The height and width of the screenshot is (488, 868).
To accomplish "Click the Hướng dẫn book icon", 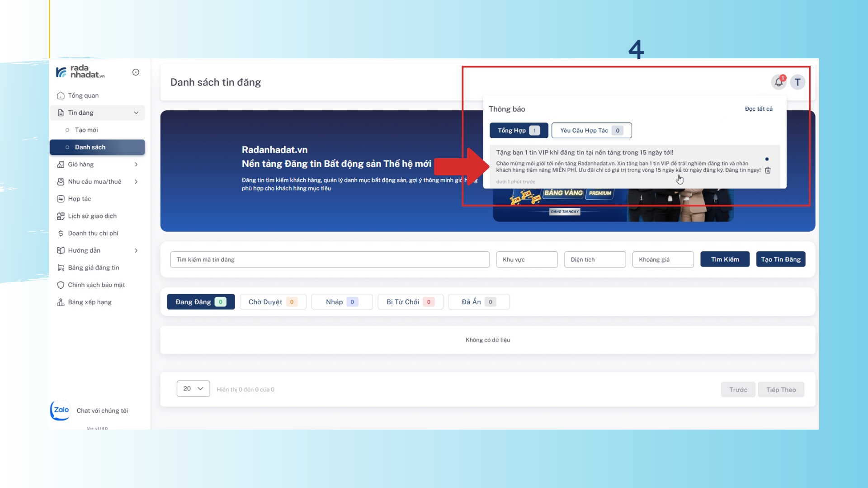I will point(61,250).
